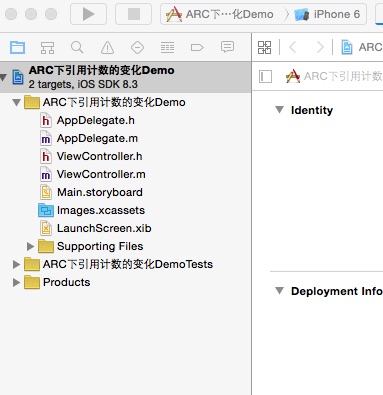Screen dimensions: 383x395
Task: Click the Stop button in toolbar
Action: click(x=134, y=14)
